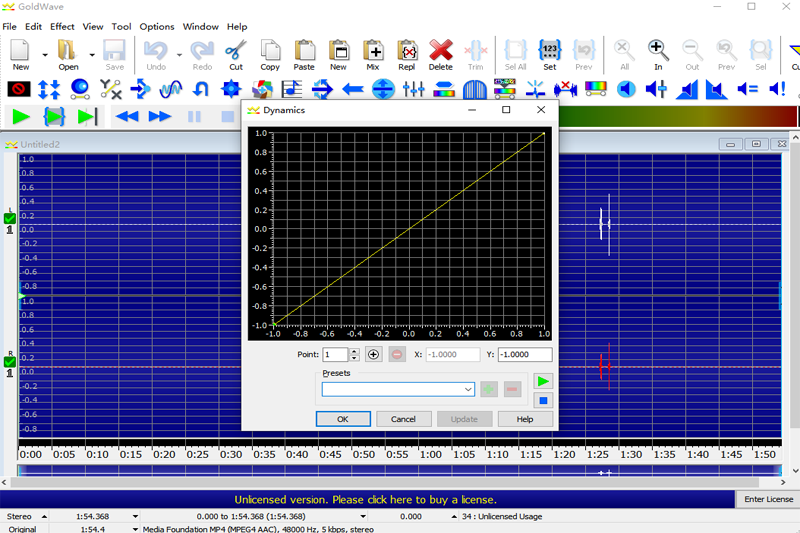Click the green preview play in Dynamics

543,381
